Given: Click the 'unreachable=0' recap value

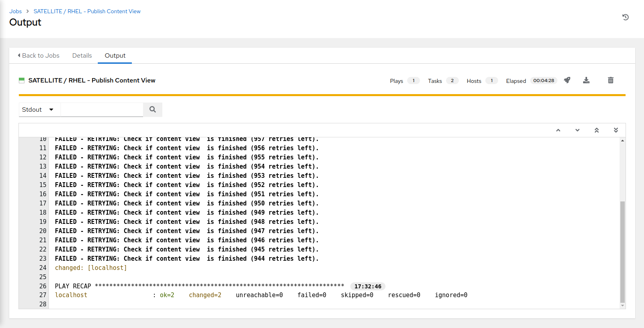Looking at the screenshot, I should pyautogui.click(x=259, y=295).
